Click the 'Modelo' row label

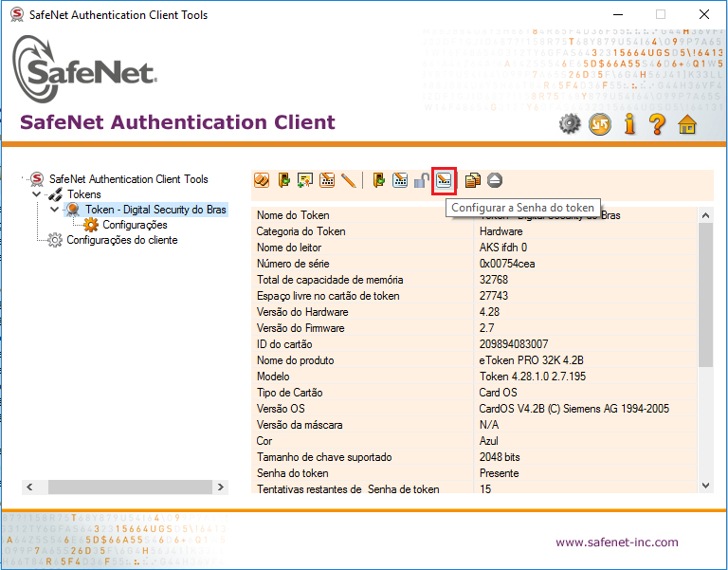[x=273, y=377]
